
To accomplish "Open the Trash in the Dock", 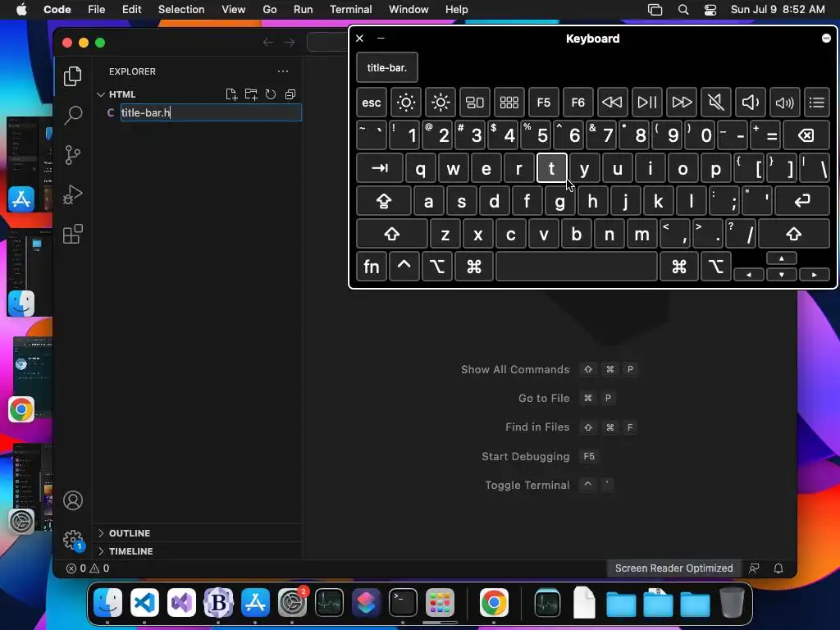I will pyautogui.click(x=732, y=603).
